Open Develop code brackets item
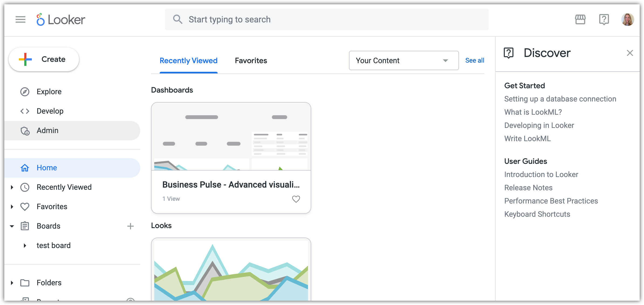 coord(25,111)
